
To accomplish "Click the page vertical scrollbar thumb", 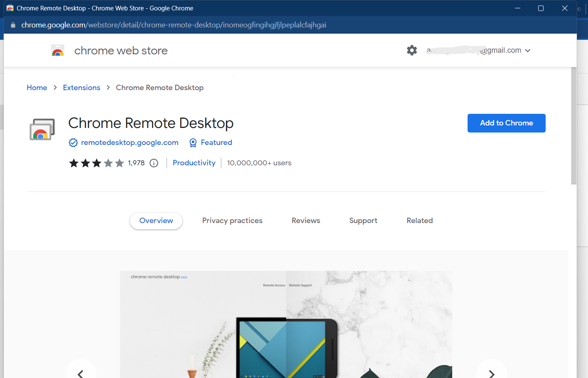I will pyautogui.click(x=574, y=125).
